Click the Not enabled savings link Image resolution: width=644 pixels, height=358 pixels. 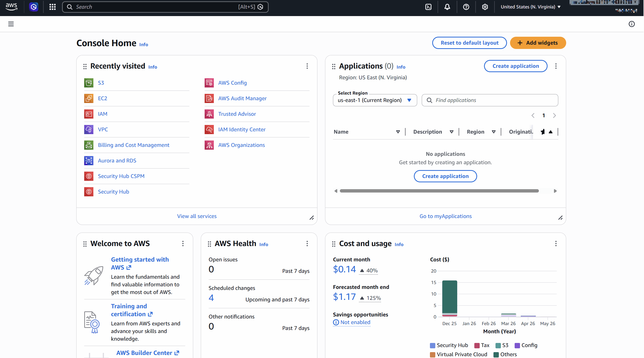pos(352,322)
